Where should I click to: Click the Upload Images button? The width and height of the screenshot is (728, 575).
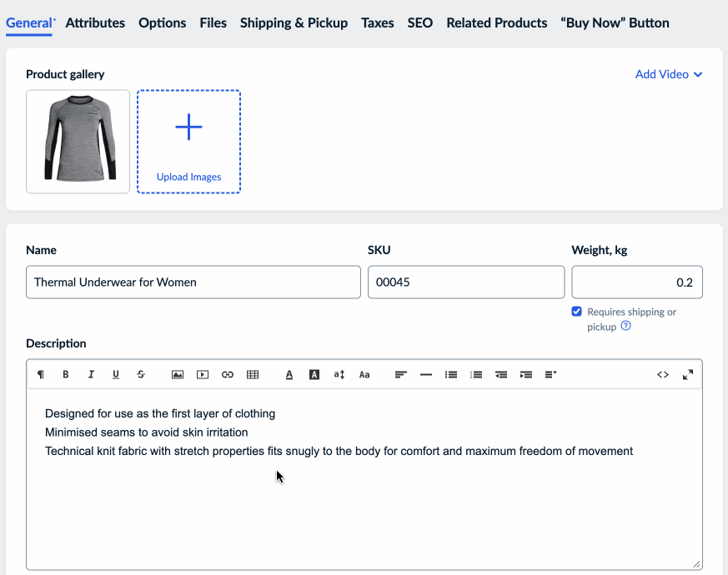[x=189, y=142]
